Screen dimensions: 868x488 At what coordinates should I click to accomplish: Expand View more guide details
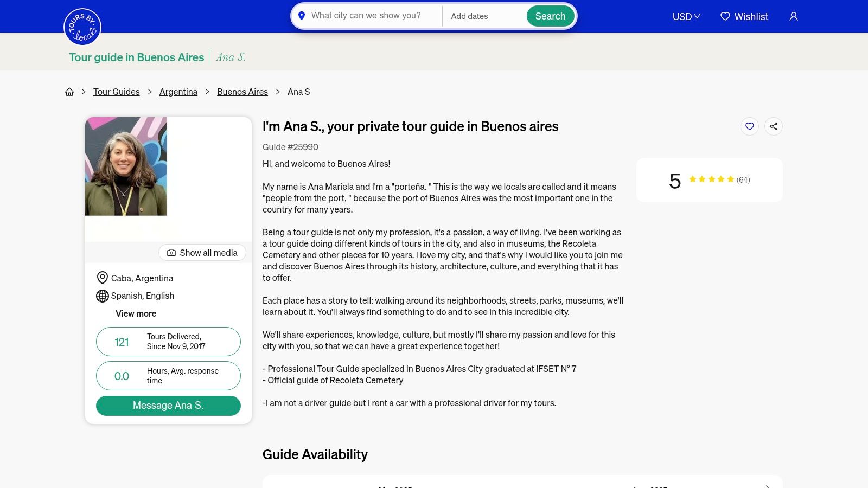136,313
